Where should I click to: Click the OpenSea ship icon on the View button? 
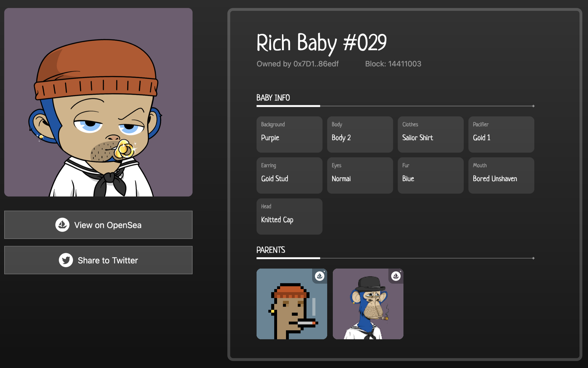(x=62, y=225)
